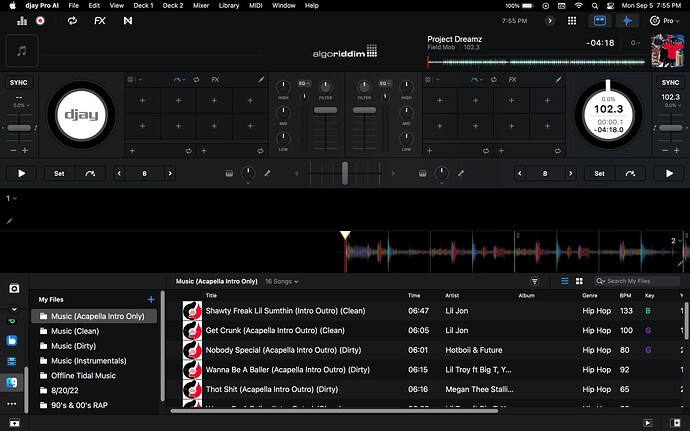The height and width of the screenshot is (431, 690).
Task: Start recording with the red record button
Action: tap(40, 21)
